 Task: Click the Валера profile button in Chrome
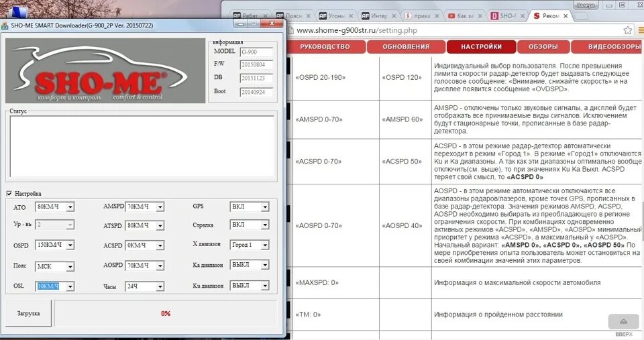coord(586,5)
